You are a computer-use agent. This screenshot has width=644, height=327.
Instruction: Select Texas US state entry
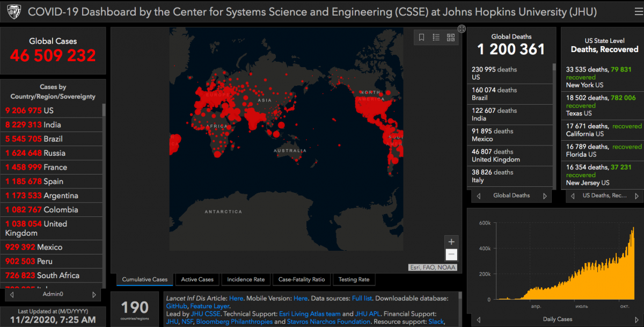point(603,105)
